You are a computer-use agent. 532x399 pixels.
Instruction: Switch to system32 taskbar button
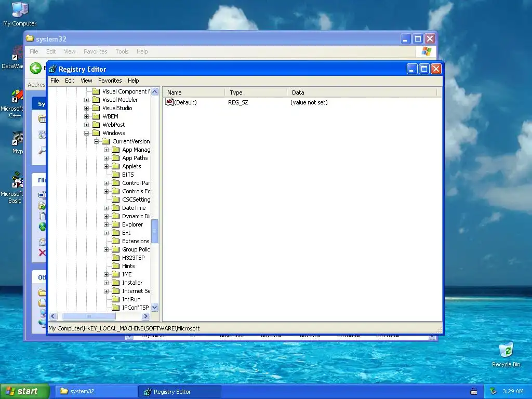[96, 392]
